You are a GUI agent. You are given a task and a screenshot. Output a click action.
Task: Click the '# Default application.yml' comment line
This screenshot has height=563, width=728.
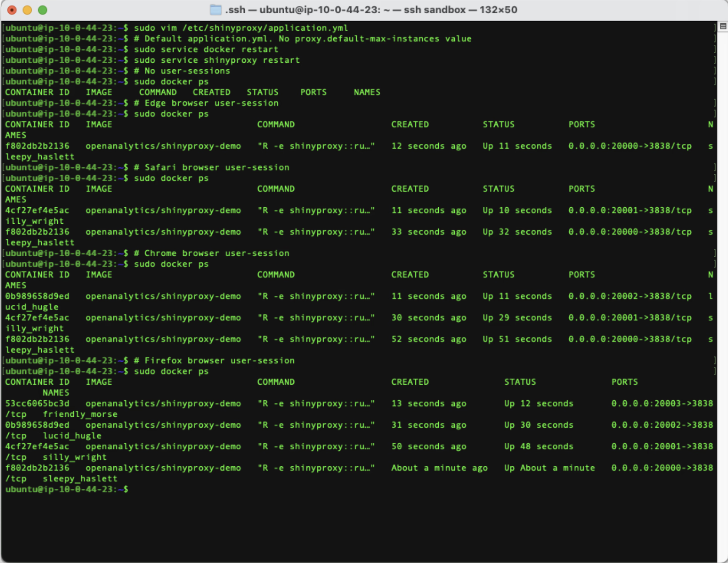303,39
